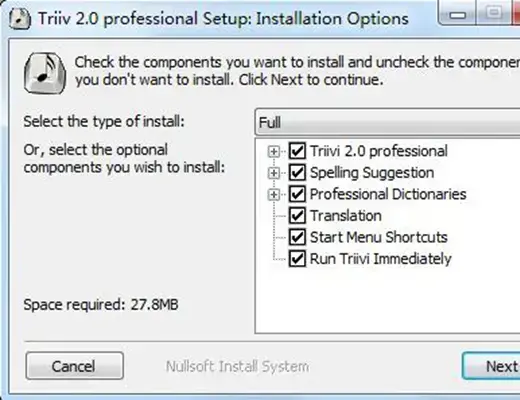Open the install type dropdown showing Full
520x400 pixels.
point(387,122)
